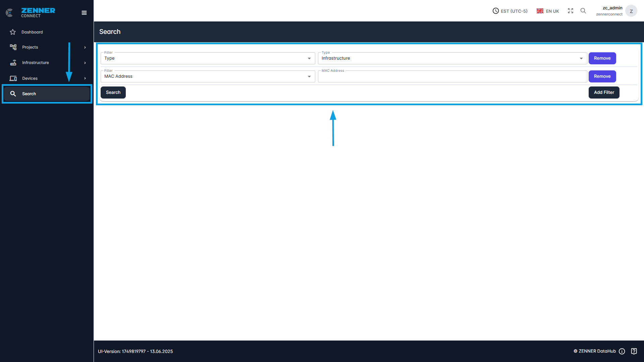The width and height of the screenshot is (644, 362).
Task: Click the hamburger menu icon in sidebar
Action: [84, 13]
